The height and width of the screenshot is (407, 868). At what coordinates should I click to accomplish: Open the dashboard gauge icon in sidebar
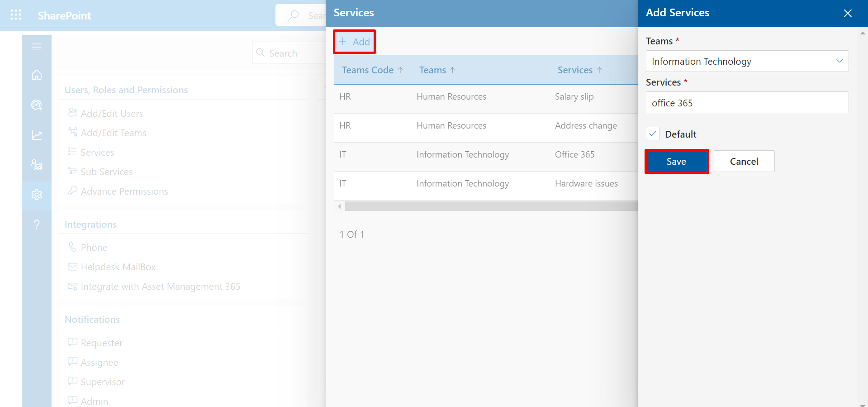(37, 105)
